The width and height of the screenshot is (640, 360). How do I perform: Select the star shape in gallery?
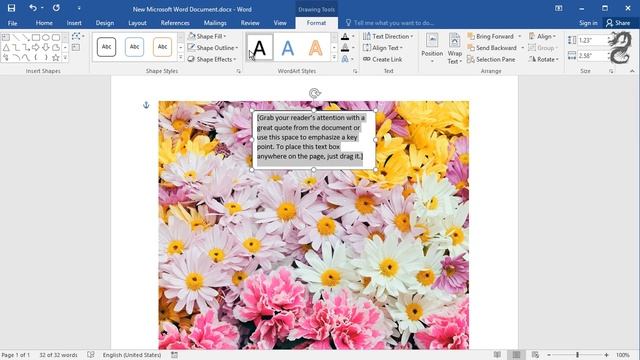pos(56,58)
